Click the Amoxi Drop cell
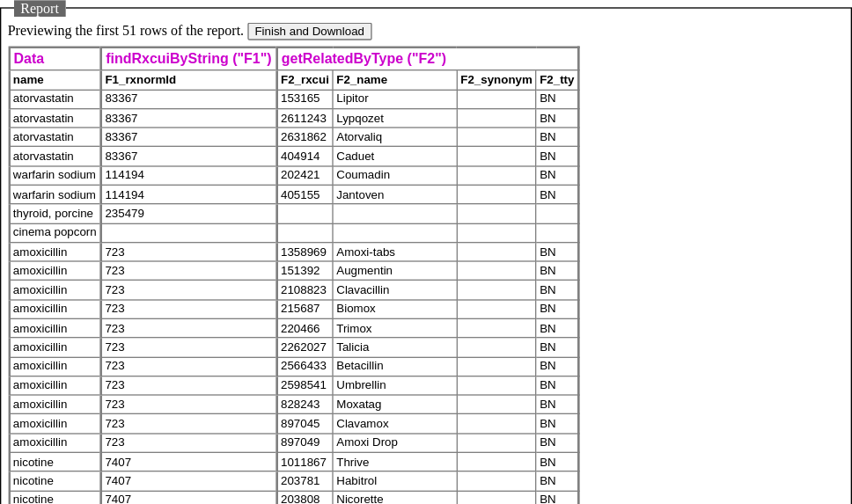This screenshot has width=852, height=504. 395,442
